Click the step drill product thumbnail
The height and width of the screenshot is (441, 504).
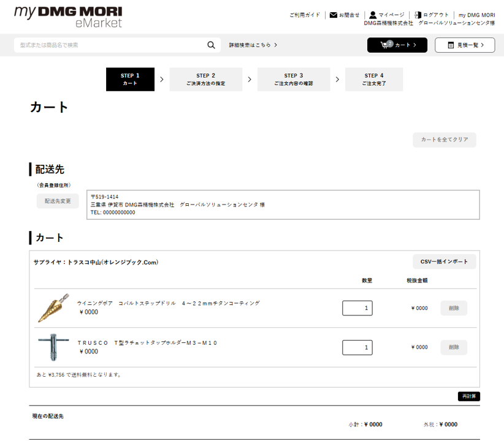coord(54,307)
